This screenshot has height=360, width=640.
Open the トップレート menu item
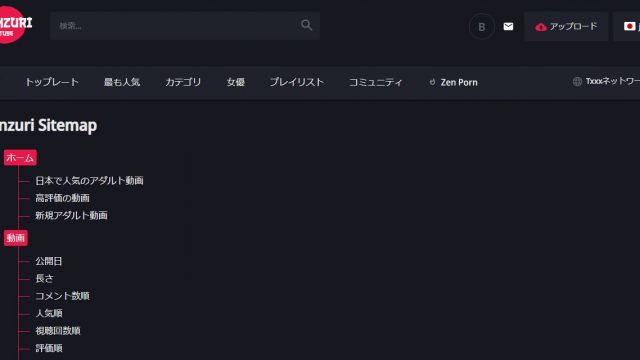coord(52,82)
